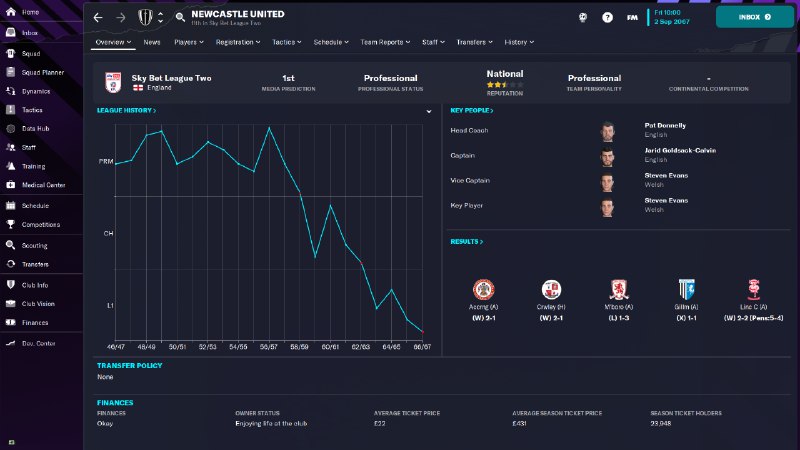Expand the Registration menu
The image size is (800, 450).
pyautogui.click(x=238, y=42)
